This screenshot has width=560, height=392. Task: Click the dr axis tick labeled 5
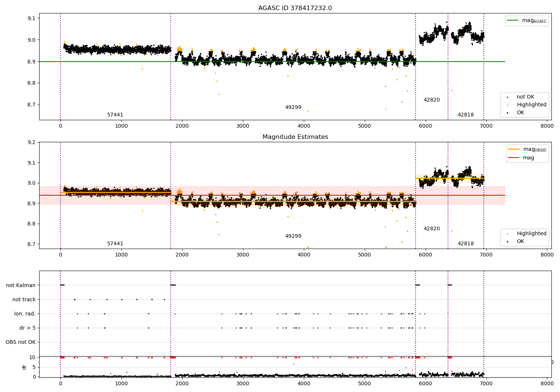(x=34, y=367)
